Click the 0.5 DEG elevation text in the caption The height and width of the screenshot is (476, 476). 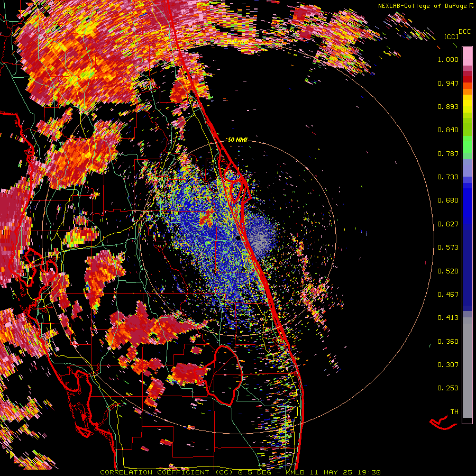pos(254,472)
